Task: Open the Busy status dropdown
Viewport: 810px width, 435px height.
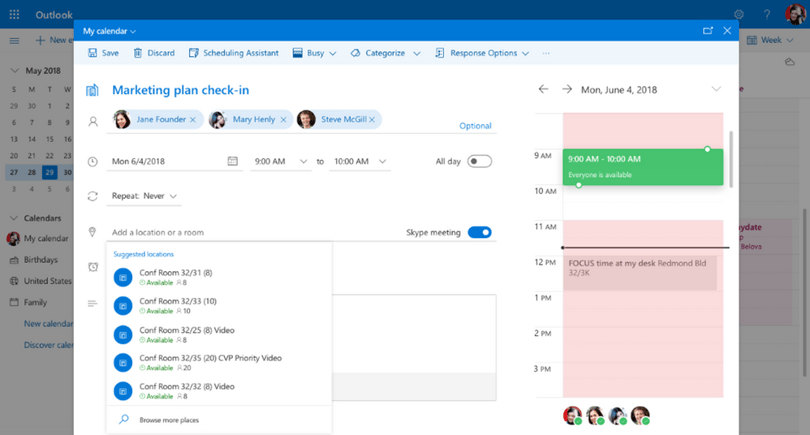Action: (x=315, y=53)
